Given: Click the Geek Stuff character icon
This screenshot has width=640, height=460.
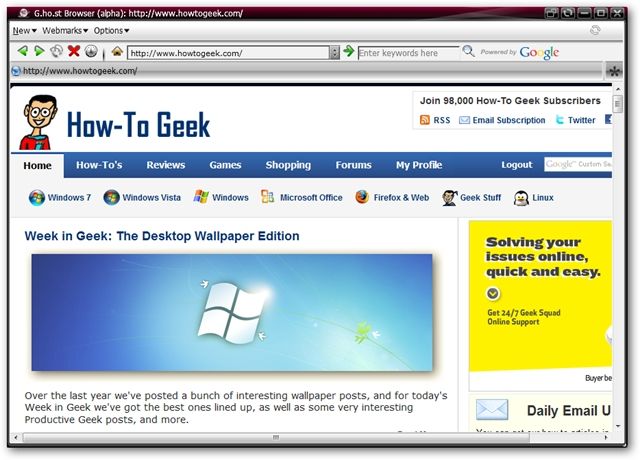Looking at the screenshot, I should click(449, 198).
